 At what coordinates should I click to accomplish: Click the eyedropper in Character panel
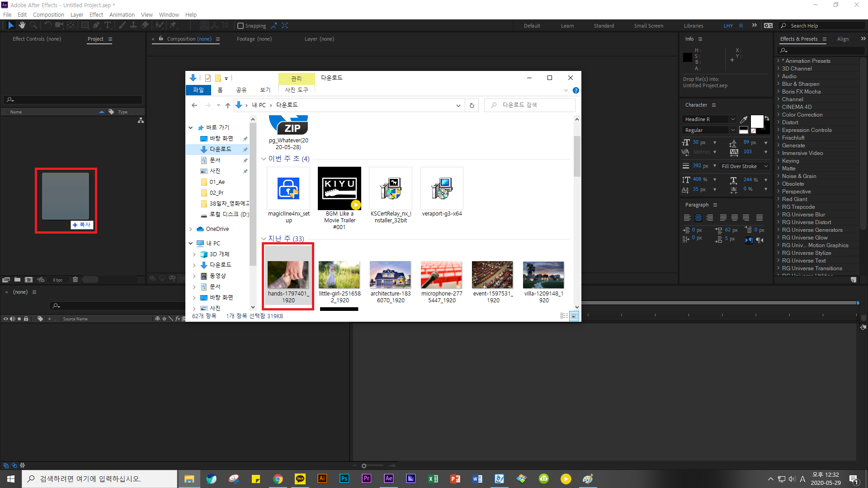(743, 120)
